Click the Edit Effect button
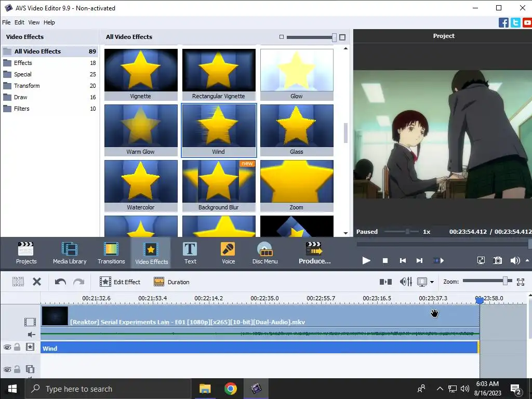532x399 pixels. tap(120, 282)
